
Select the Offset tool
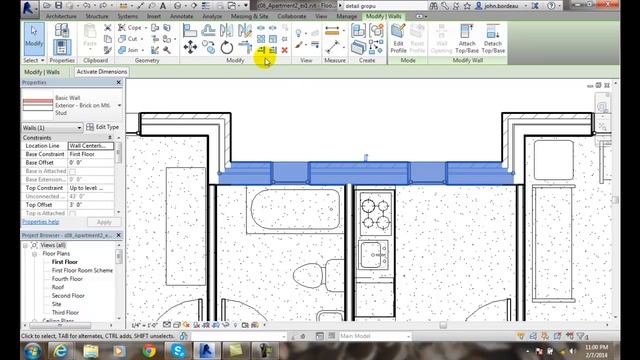pos(208,31)
